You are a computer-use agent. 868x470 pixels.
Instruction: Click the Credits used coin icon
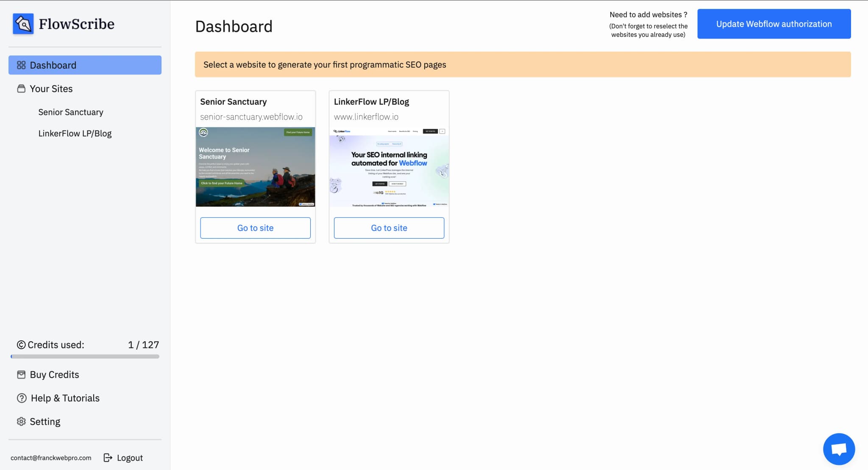(21, 345)
